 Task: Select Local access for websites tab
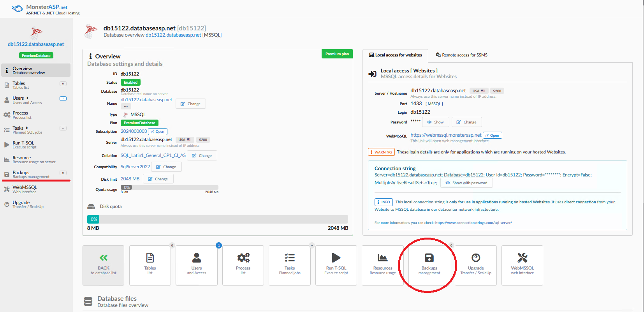pyautogui.click(x=395, y=55)
